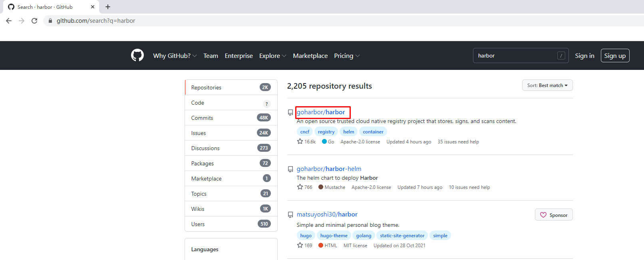Open the goharbor/harbor-helm repository link
The width and height of the screenshot is (644, 260).
click(329, 169)
